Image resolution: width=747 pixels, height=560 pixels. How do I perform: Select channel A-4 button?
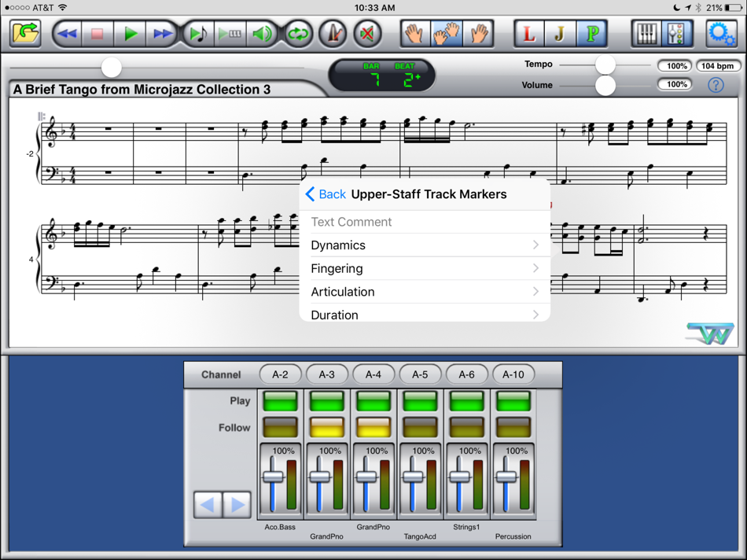(373, 374)
